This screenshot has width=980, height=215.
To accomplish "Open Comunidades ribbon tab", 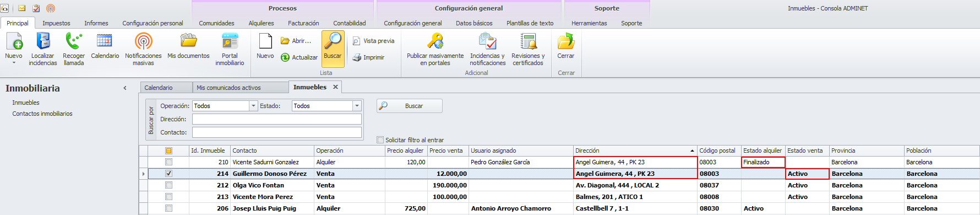I will coord(216,23).
